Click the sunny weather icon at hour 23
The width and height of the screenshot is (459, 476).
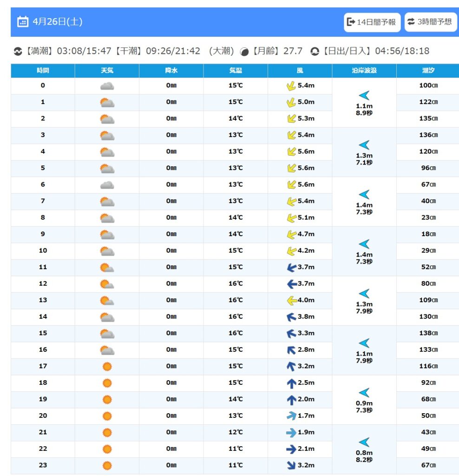pos(107,465)
